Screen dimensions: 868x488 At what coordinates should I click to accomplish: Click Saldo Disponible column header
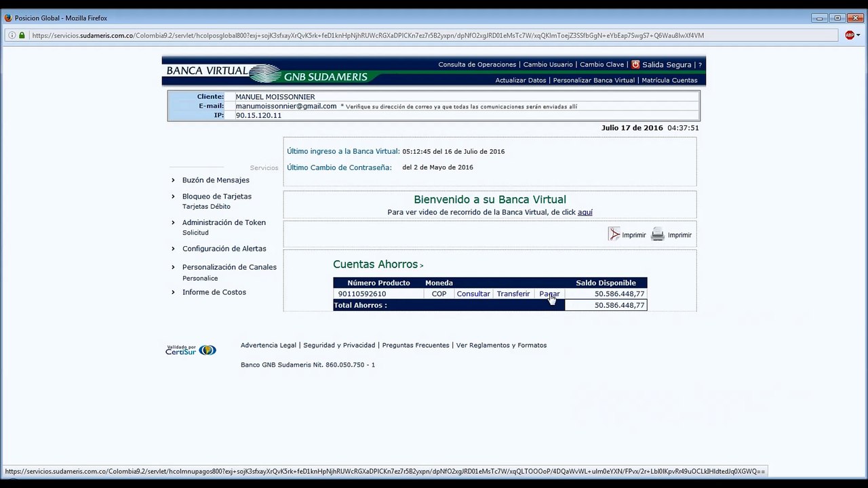click(x=606, y=283)
